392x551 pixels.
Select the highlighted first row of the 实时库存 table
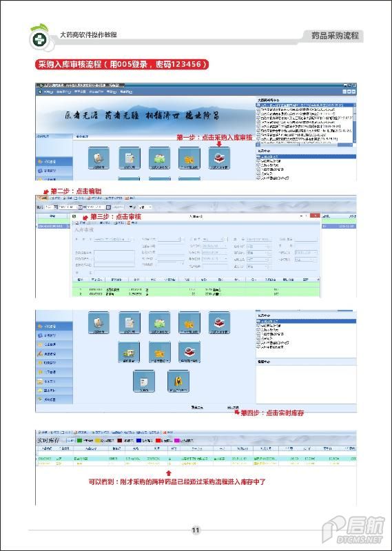click(x=196, y=459)
